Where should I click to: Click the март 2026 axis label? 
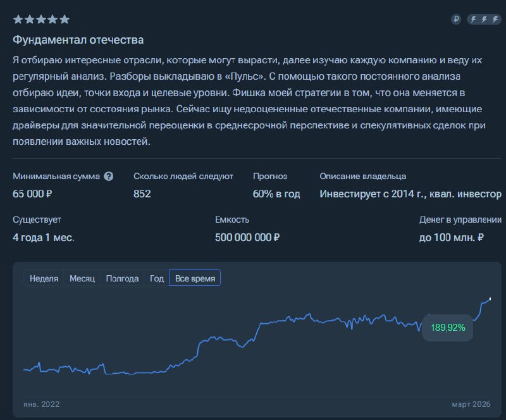471,403
